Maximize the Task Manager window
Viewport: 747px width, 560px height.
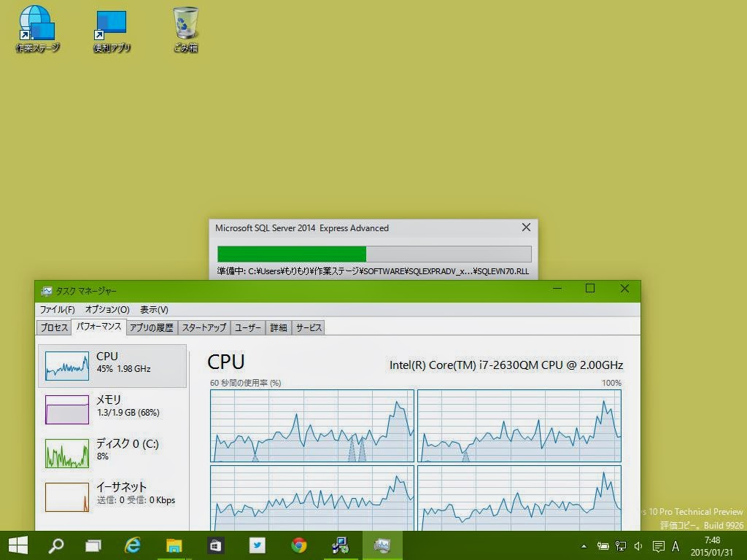pos(590,289)
